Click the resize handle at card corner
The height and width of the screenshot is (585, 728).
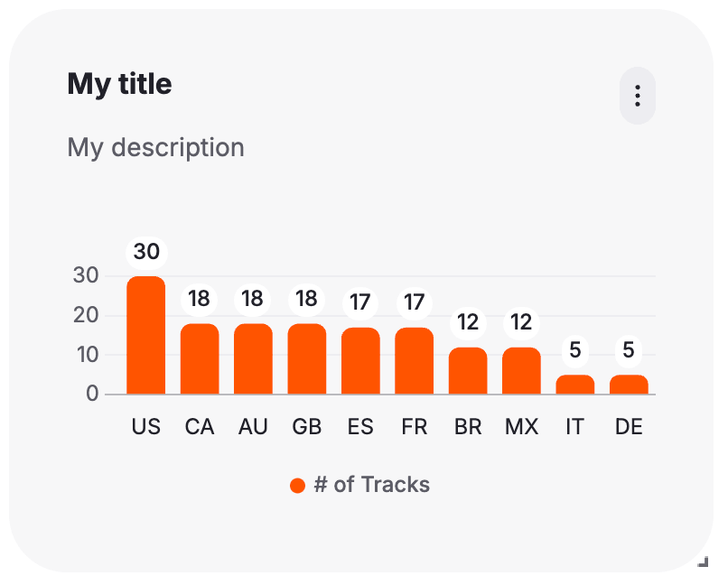[x=703, y=562]
